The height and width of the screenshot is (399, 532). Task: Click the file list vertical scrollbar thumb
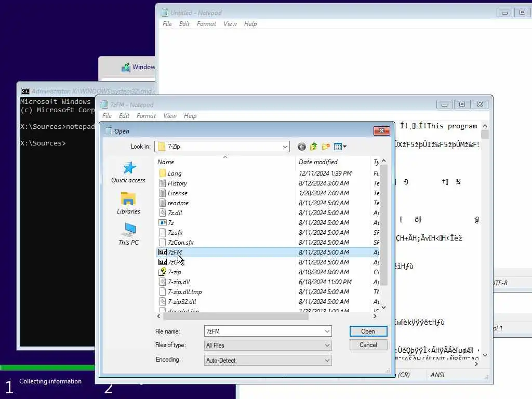(x=384, y=224)
